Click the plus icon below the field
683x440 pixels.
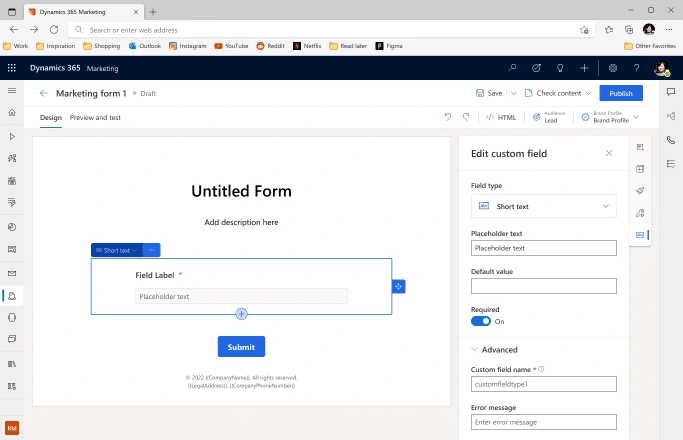[241, 314]
